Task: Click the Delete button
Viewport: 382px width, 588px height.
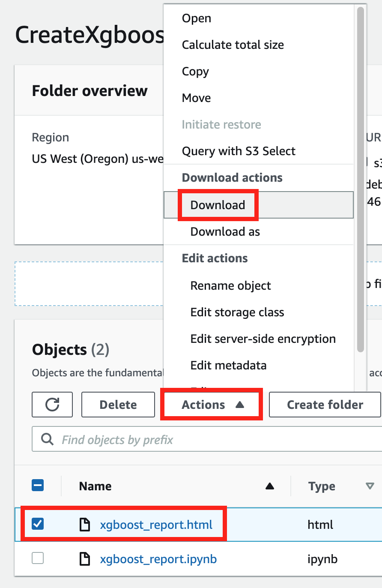Action: pyautogui.click(x=118, y=405)
